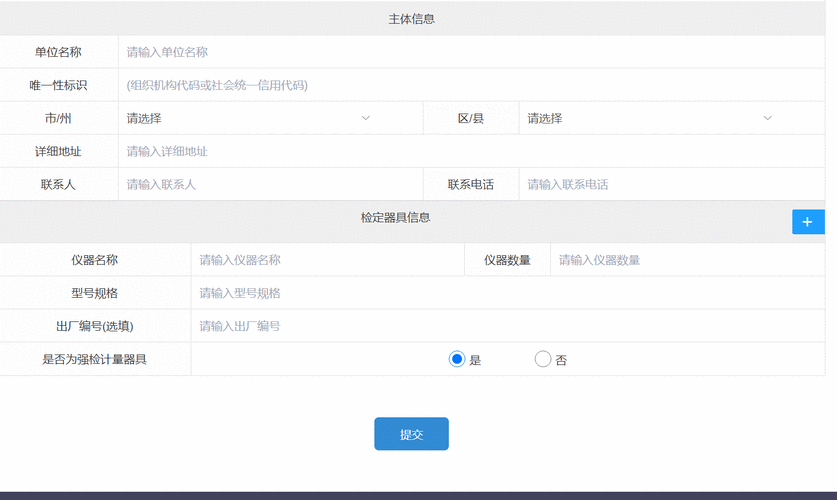Focus the 联系人 input field
Image resolution: width=837 pixels, height=500 pixels.
pyautogui.click(x=271, y=185)
